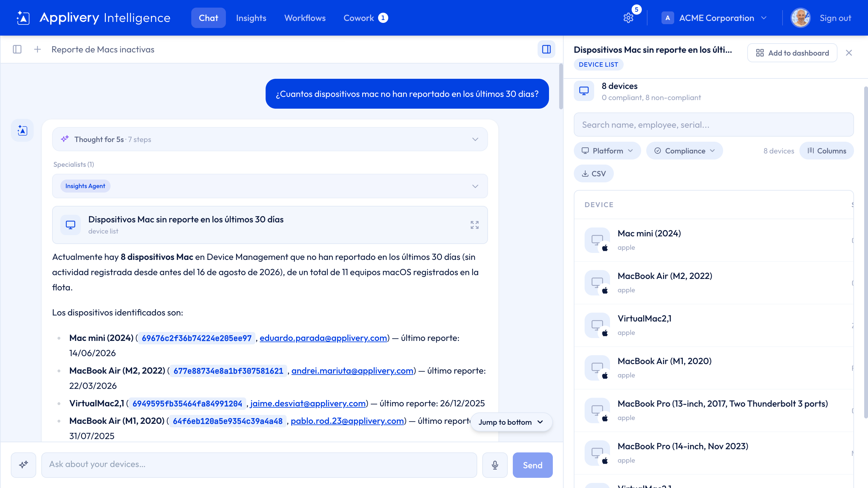Click the ACME Corporation 'A' badge
This screenshot has width=868, height=488.
668,18
